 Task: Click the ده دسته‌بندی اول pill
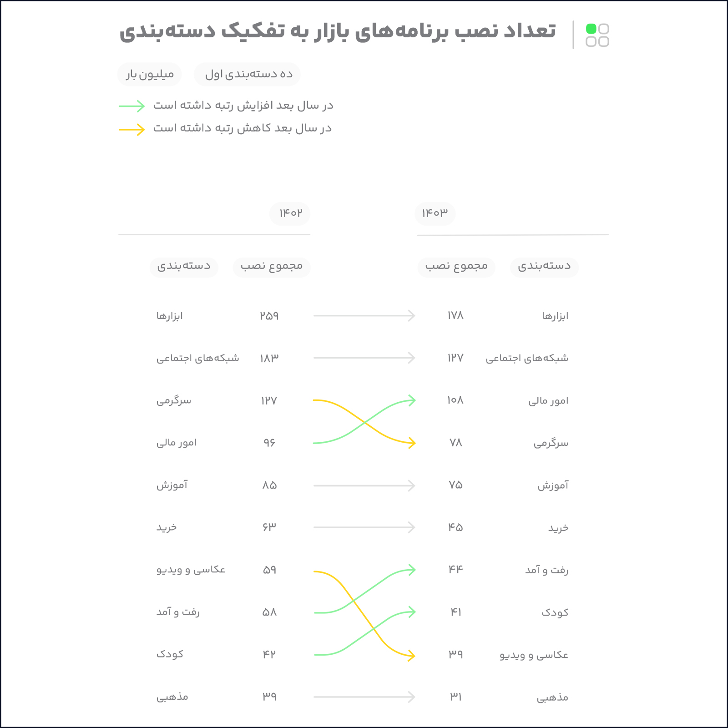tap(248, 74)
